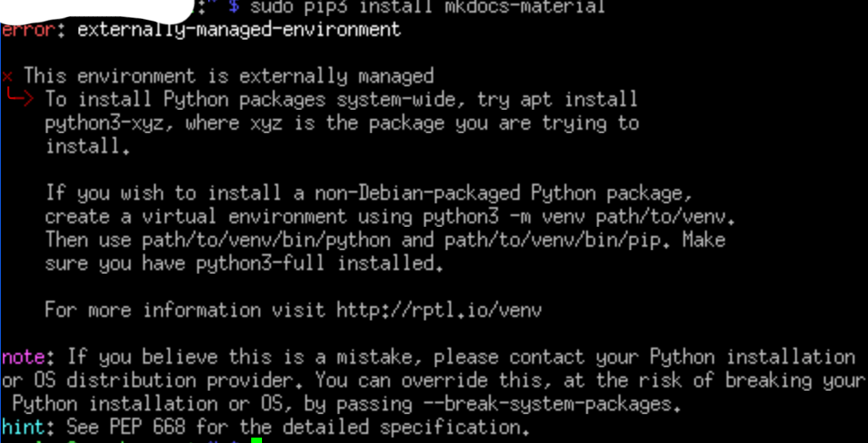Click the $ shell prompt symbol
Viewport: 868px width, 443px height.
coord(234,7)
